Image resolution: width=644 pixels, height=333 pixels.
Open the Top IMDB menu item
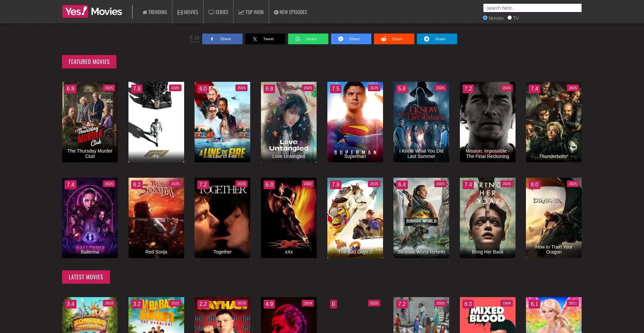coord(251,12)
